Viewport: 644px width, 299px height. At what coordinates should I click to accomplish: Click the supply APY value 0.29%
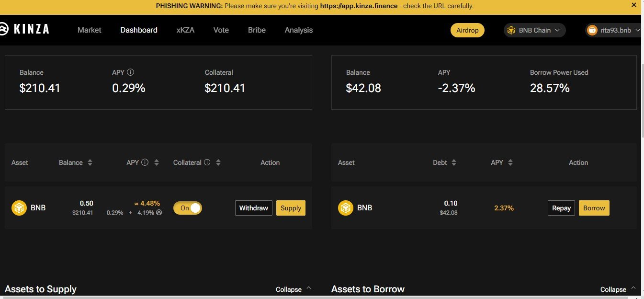[x=129, y=88]
